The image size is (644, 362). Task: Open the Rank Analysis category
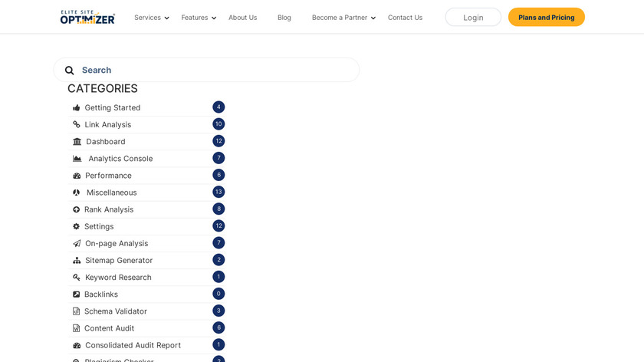click(109, 209)
